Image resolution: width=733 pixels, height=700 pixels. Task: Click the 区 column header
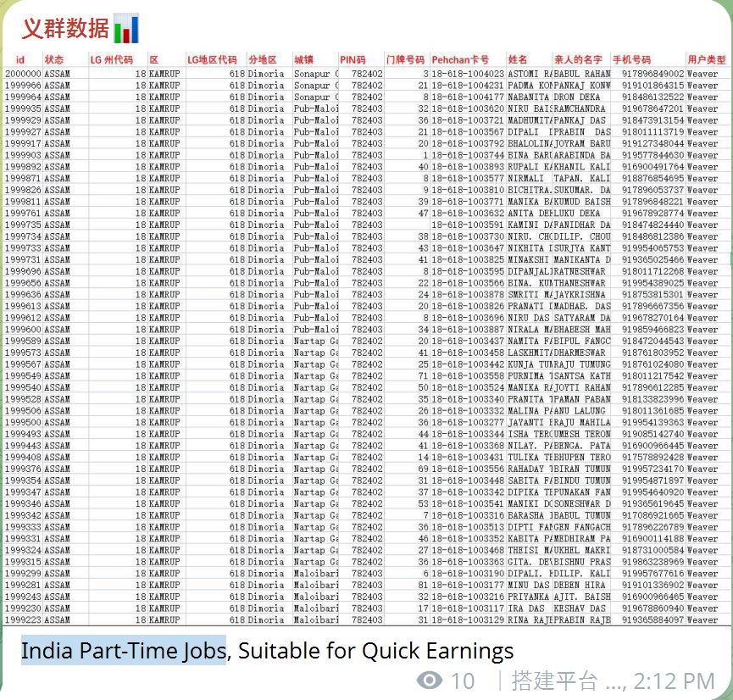pos(154,60)
